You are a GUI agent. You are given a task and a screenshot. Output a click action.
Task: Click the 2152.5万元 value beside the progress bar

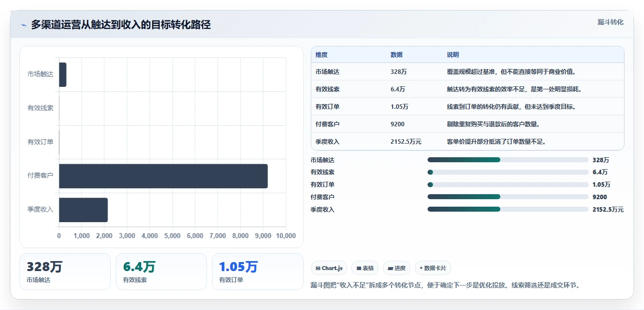pos(608,210)
